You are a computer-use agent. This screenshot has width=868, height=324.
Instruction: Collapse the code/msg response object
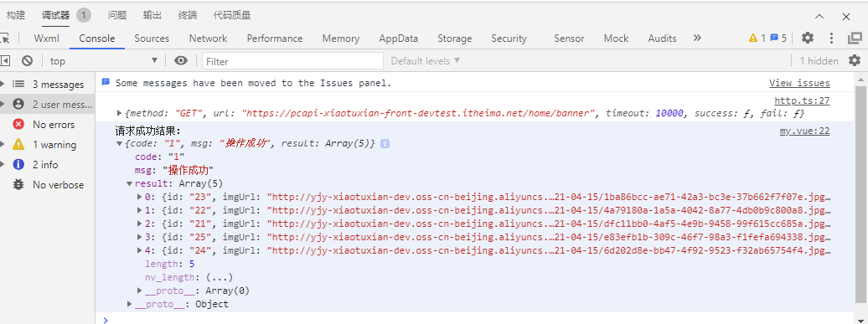tap(120, 143)
